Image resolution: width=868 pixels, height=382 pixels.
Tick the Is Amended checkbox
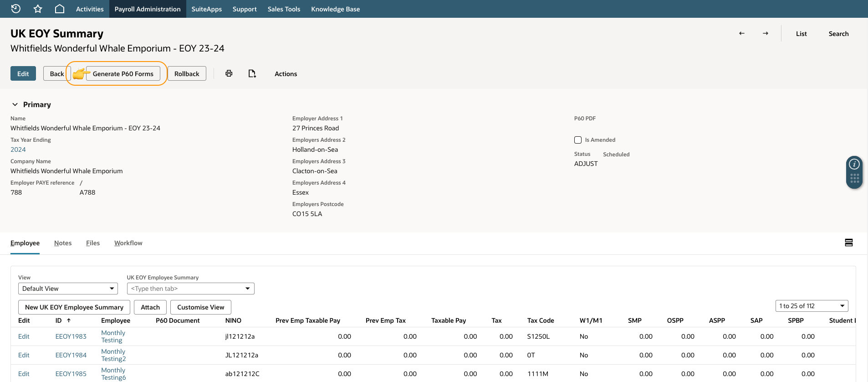[578, 140]
